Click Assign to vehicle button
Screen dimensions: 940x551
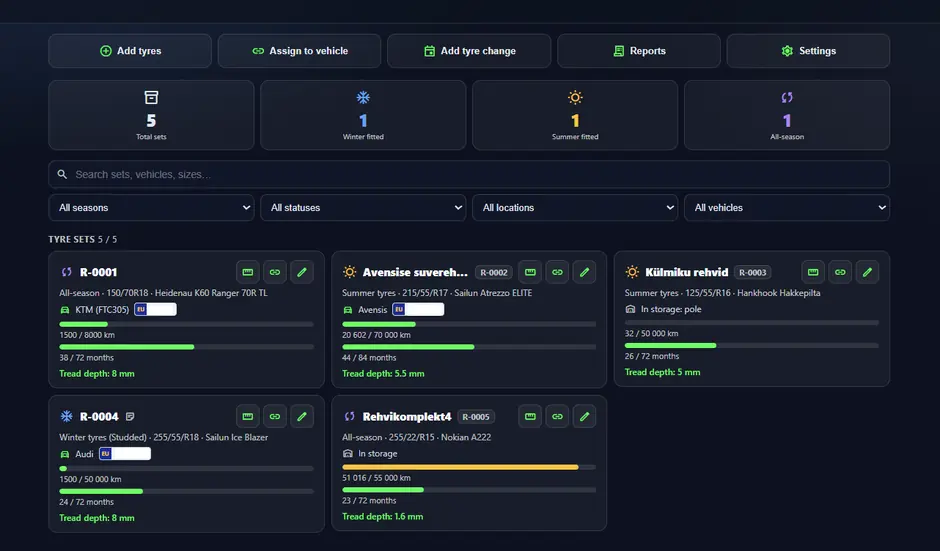300,51
